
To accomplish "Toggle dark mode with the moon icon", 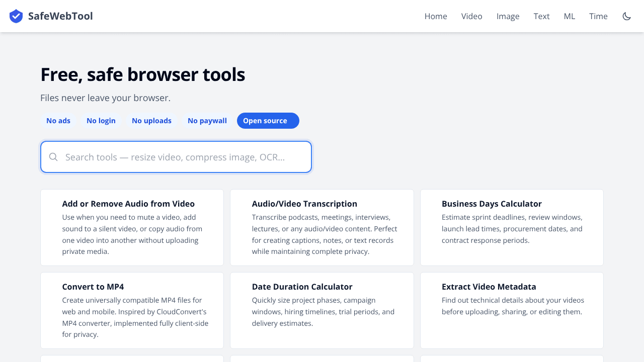I will pos(627,16).
